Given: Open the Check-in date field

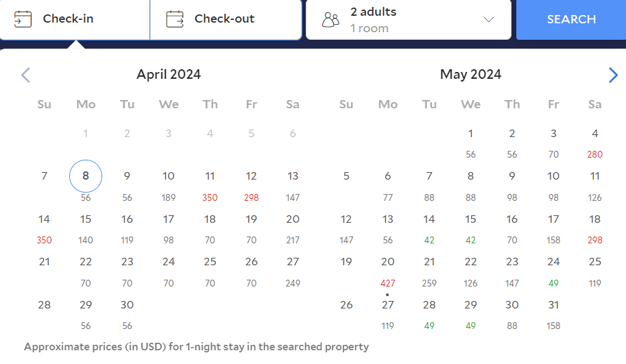Looking at the screenshot, I should point(75,19).
